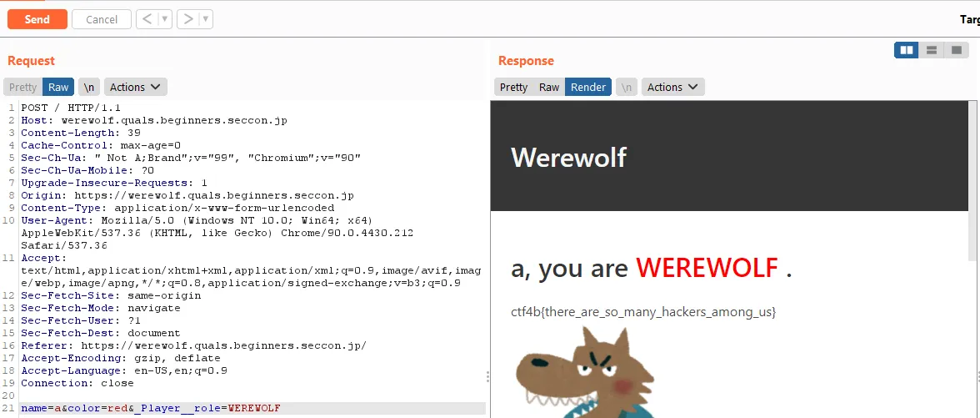Image resolution: width=980 pixels, height=418 pixels.
Task: Switch Response view to Pretty tab
Action: click(513, 87)
